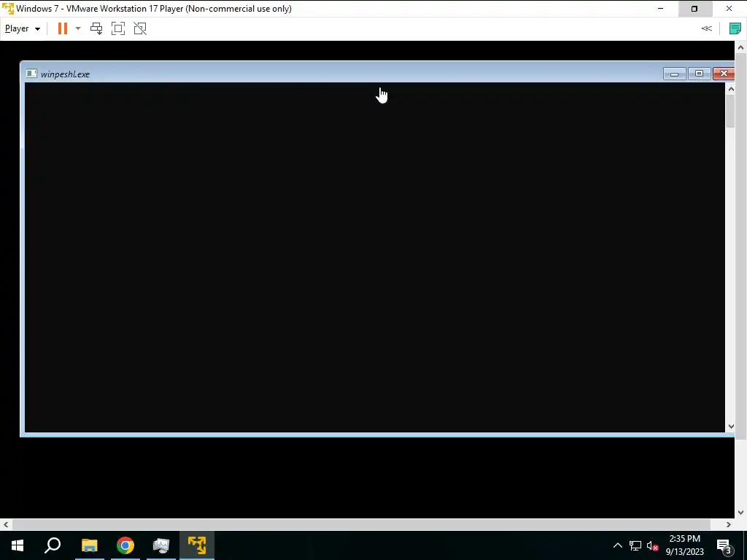This screenshot has height=560, width=747.
Task: Pause the virtual machine with the orange pause icon
Action: [63, 28]
